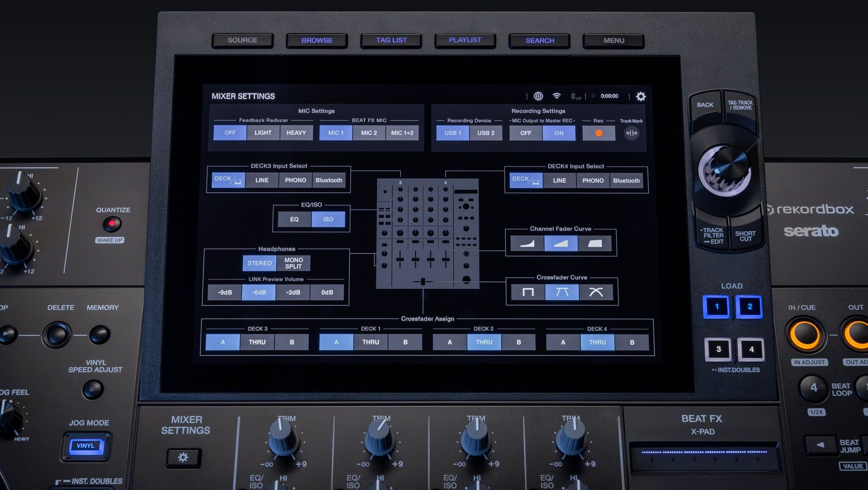868x490 pixels.
Task: Set LINK Preview Volume to 0dB
Action: tap(327, 292)
